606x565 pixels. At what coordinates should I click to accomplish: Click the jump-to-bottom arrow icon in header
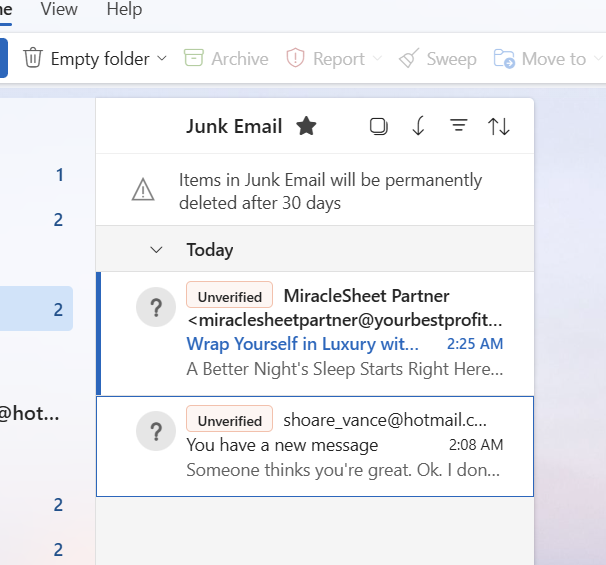pos(419,126)
